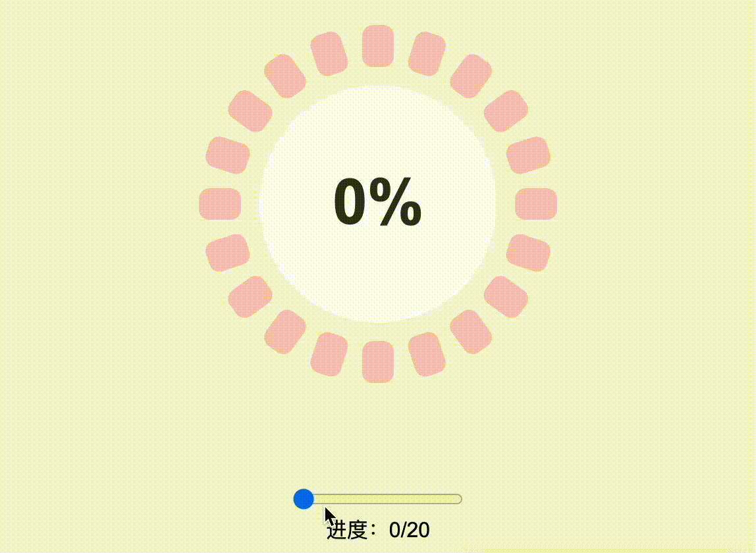Click the 进度: 0/20 progress label
This screenshot has height=553, width=756.
tap(379, 529)
